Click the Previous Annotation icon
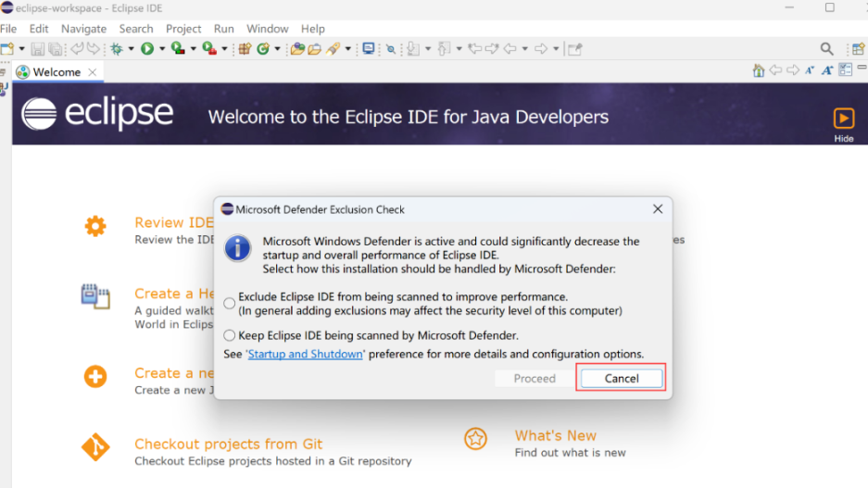The width and height of the screenshot is (868, 488). pos(444,49)
